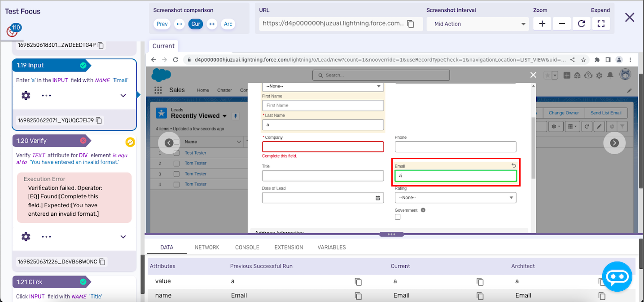The image size is (644, 302).
Task: Click the date picker calendar icon
Action: 378,198
